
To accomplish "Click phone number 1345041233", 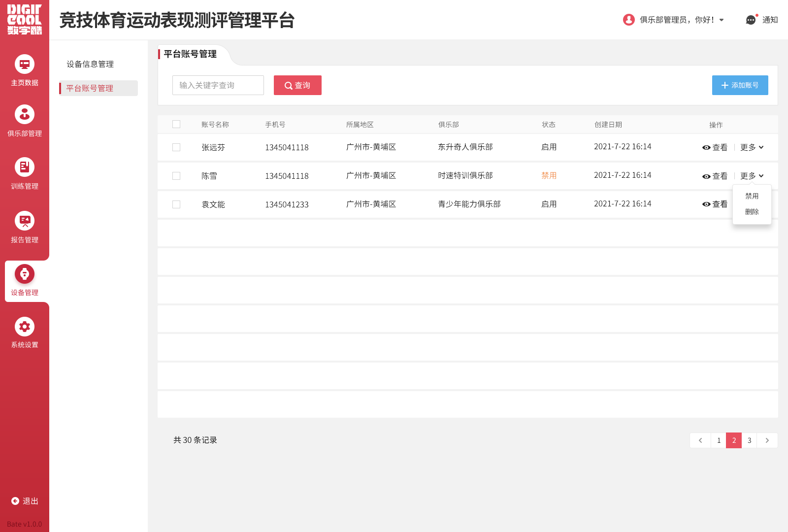I will pos(287,204).
